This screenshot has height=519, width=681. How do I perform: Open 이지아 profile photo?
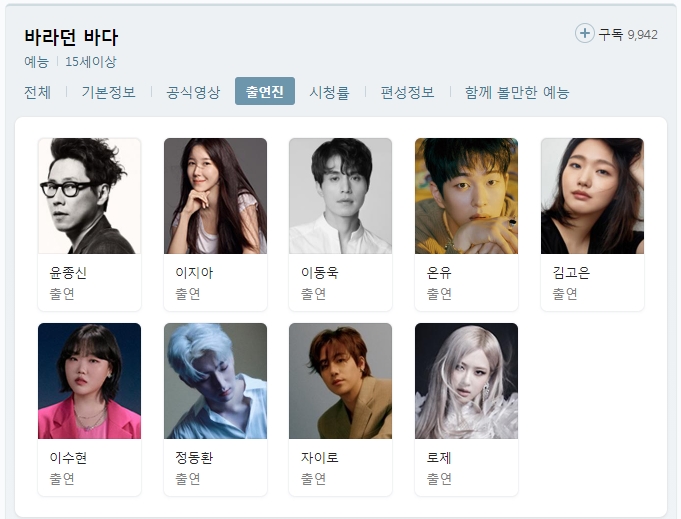click(215, 196)
